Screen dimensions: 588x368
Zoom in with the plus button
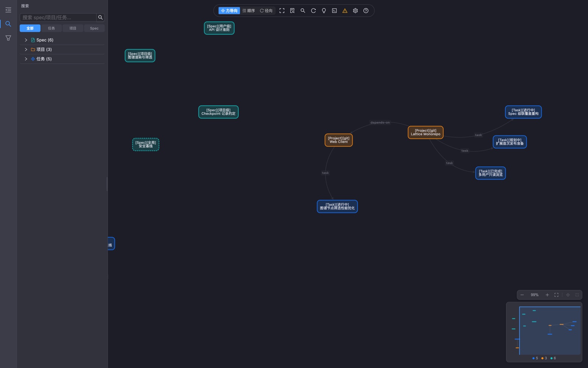point(547,295)
